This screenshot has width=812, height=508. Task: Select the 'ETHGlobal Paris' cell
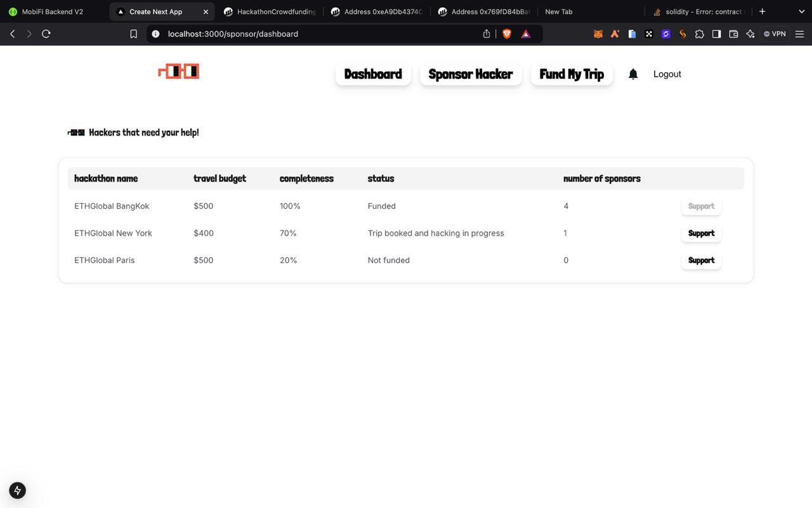click(105, 260)
